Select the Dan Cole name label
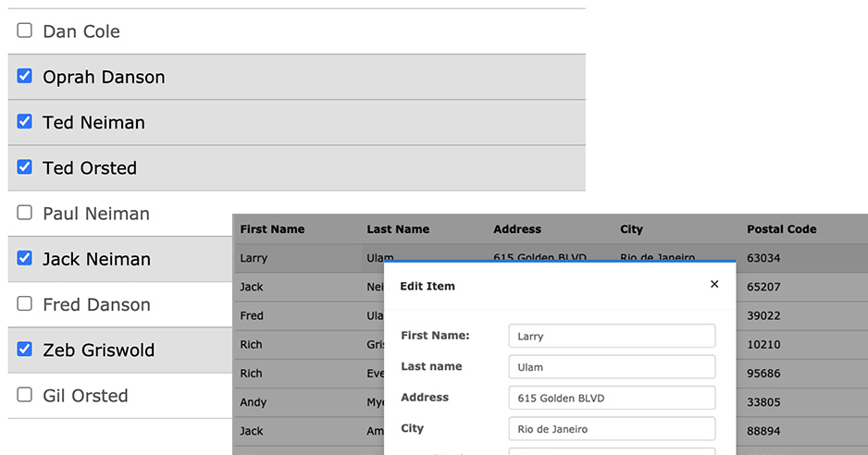868x455 pixels. pos(81,31)
